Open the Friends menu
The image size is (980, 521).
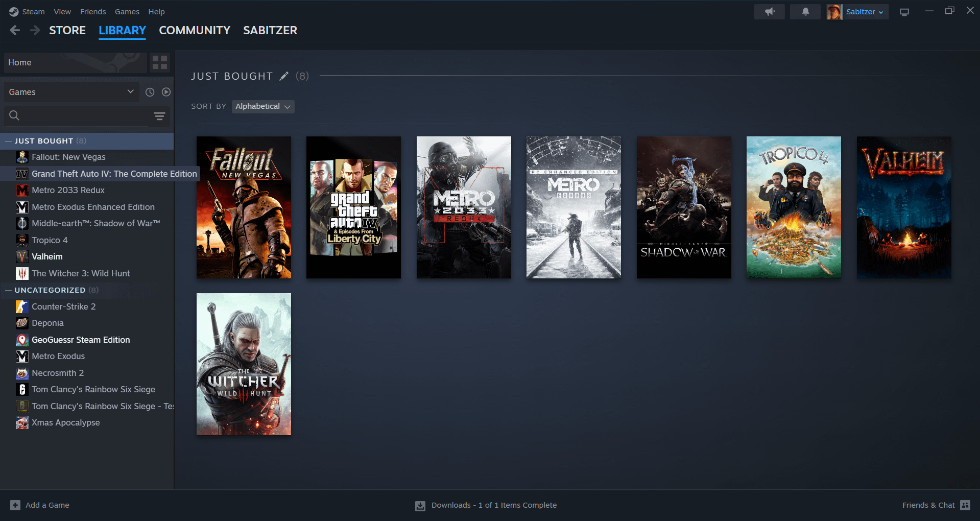[x=93, y=12]
